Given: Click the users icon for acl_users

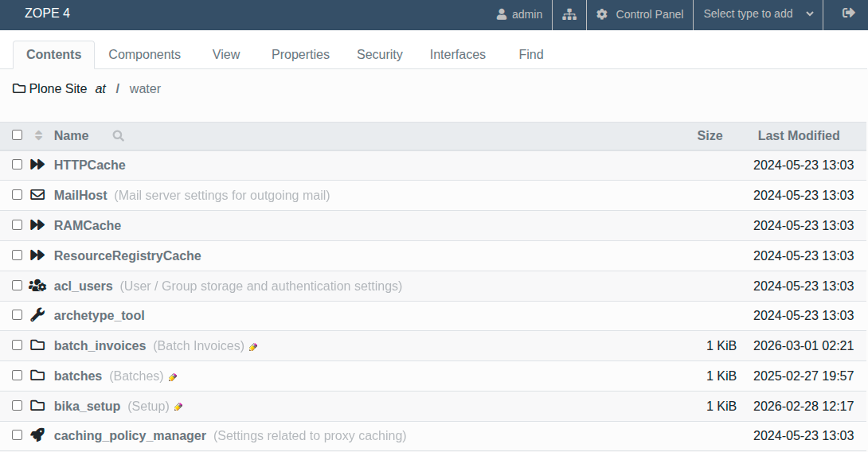Looking at the screenshot, I should tap(37, 286).
